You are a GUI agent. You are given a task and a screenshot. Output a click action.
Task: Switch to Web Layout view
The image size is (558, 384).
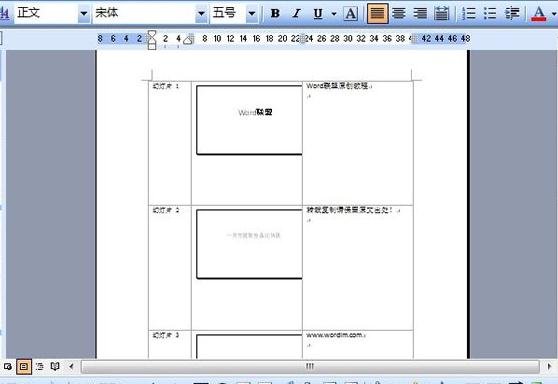8,366
